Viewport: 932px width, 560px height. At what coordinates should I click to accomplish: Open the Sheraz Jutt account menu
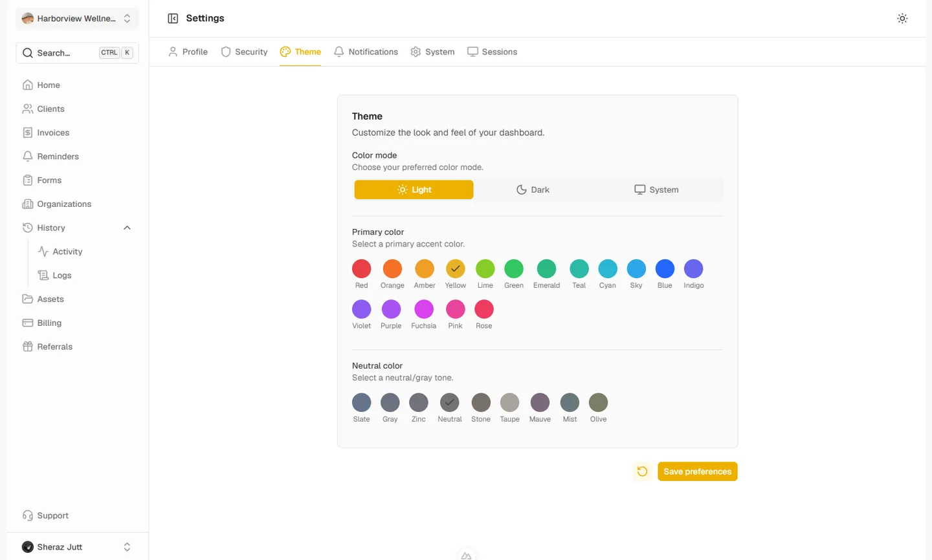point(77,547)
